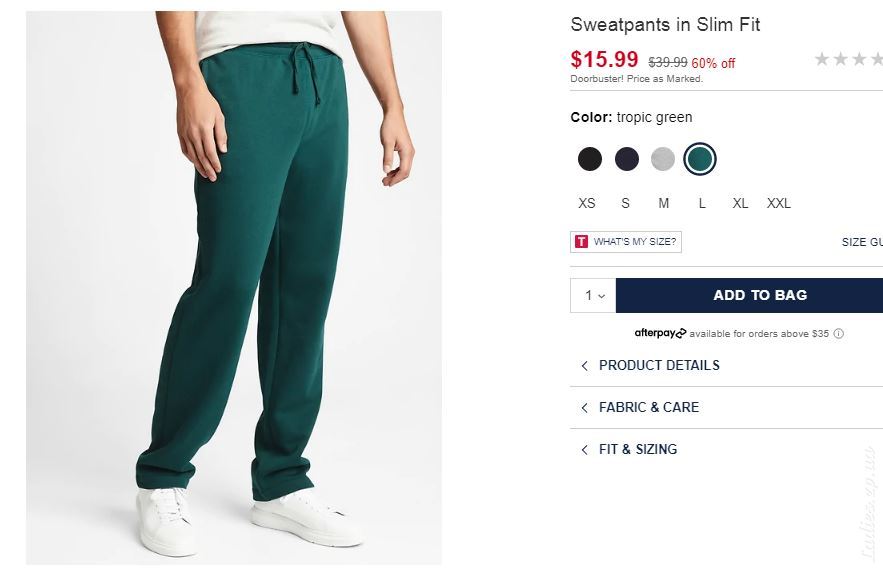
Task: Click the third rating star
Action: click(x=859, y=59)
